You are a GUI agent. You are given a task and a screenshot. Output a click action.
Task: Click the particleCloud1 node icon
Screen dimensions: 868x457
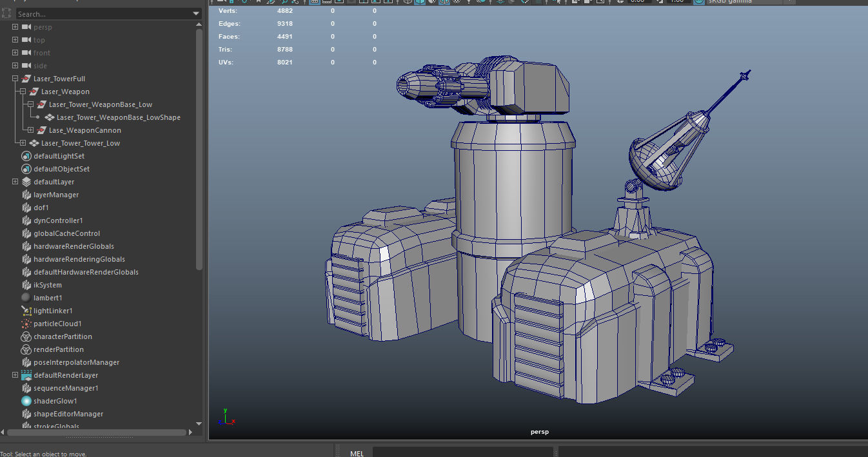coord(26,324)
